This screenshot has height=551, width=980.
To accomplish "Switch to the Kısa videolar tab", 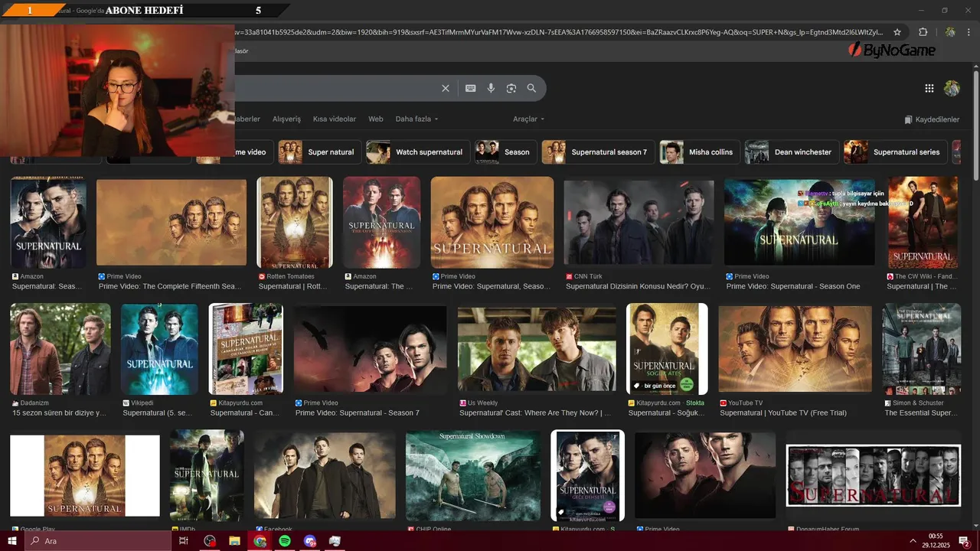I will tap(335, 119).
